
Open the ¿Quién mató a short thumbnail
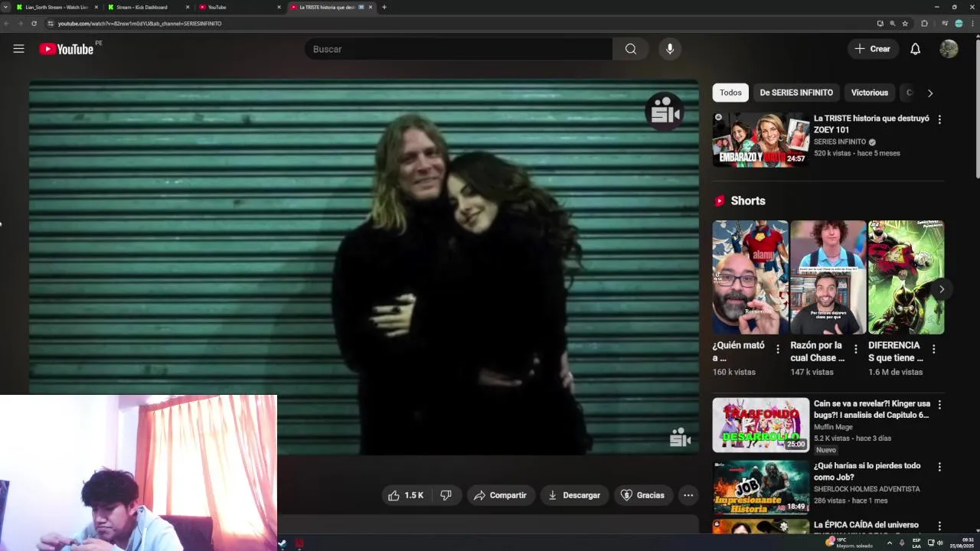(750, 277)
